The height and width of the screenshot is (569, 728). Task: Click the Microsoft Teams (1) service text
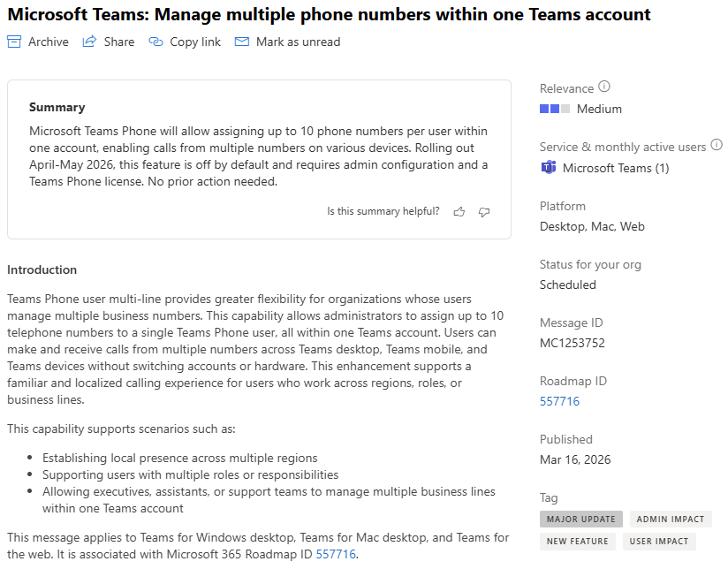[616, 168]
